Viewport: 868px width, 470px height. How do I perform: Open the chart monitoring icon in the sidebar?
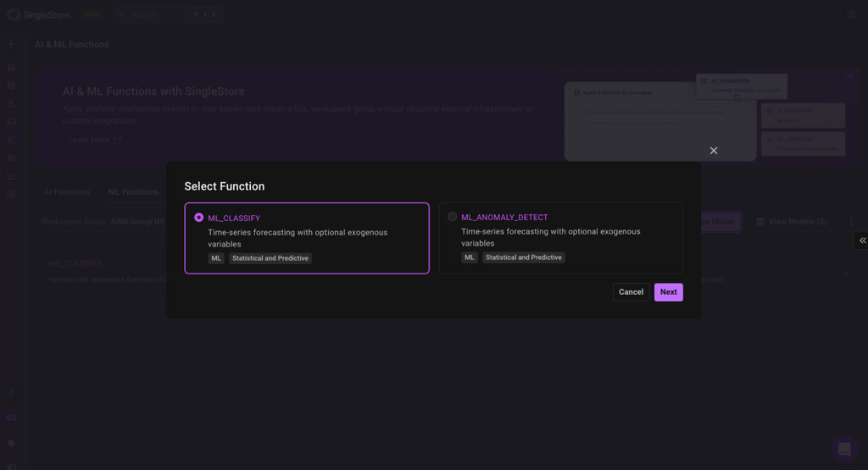click(11, 176)
